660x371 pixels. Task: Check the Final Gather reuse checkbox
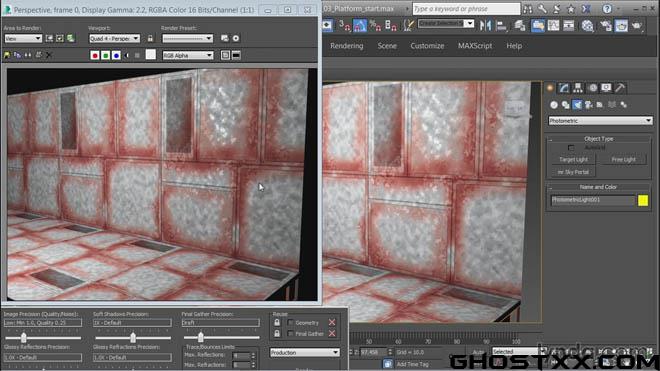point(290,334)
